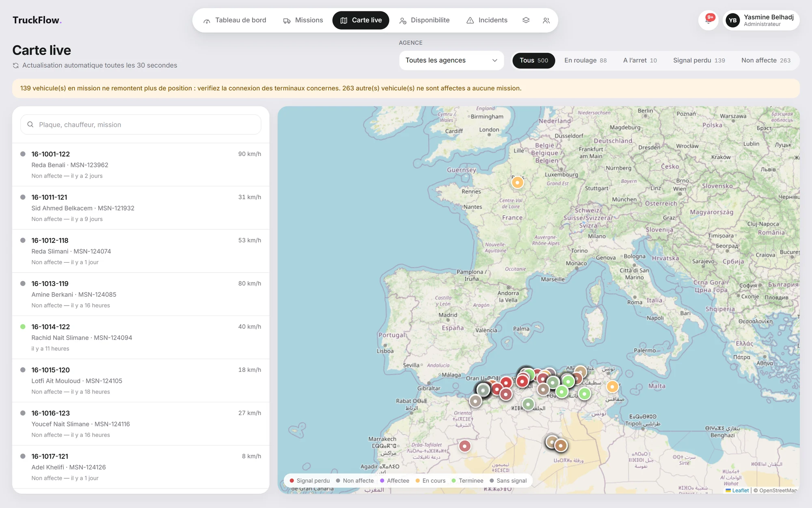
Task: Select vehicle 16-1012-118 row
Action: click(141, 251)
